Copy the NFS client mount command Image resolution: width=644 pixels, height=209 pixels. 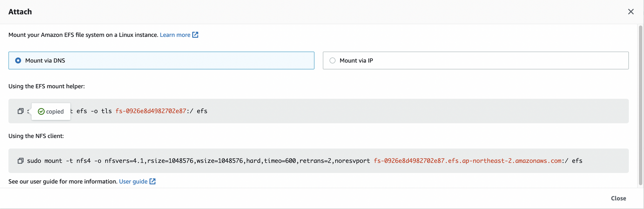pyautogui.click(x=21, y=161)
